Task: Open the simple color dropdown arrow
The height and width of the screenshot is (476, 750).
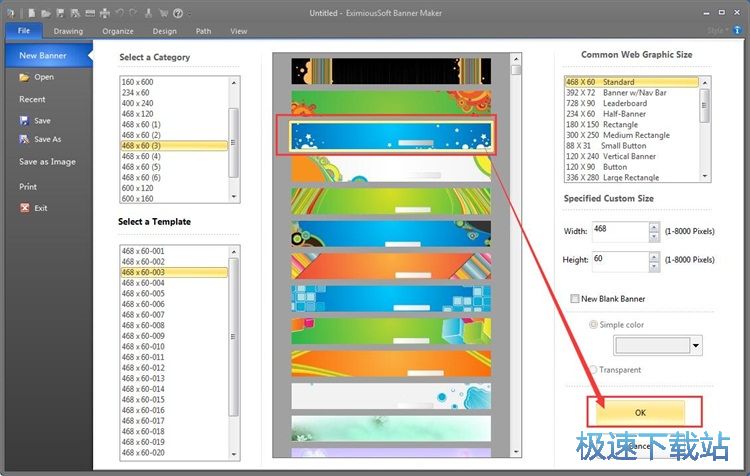Action: 696,345
